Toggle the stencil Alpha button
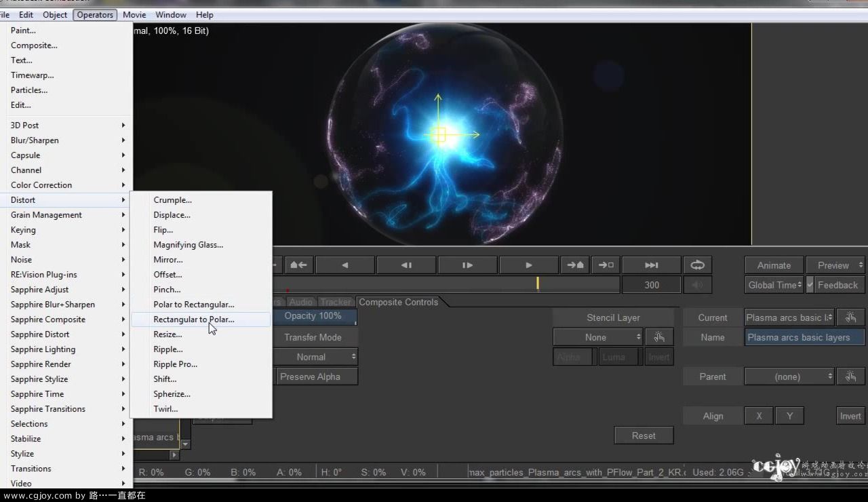The width and height of the screenshot is (868, 502). pos(574,357)
